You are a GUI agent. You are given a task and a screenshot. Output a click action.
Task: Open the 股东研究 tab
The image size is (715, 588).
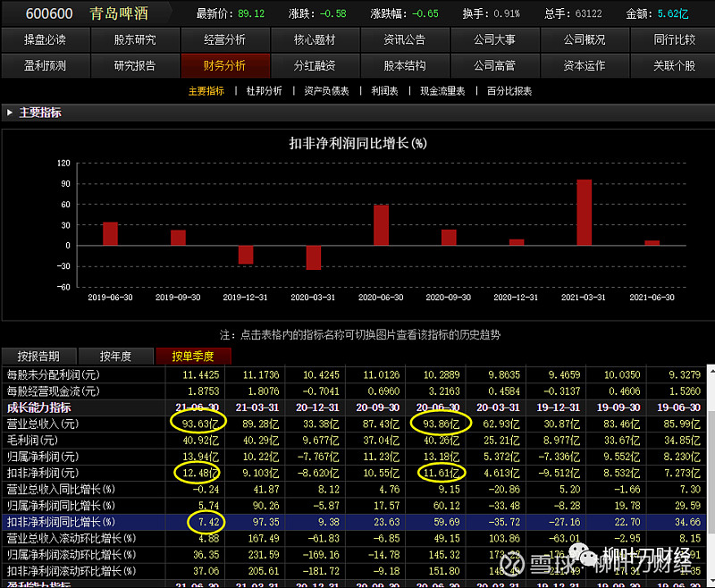click(x=135, y=39)
